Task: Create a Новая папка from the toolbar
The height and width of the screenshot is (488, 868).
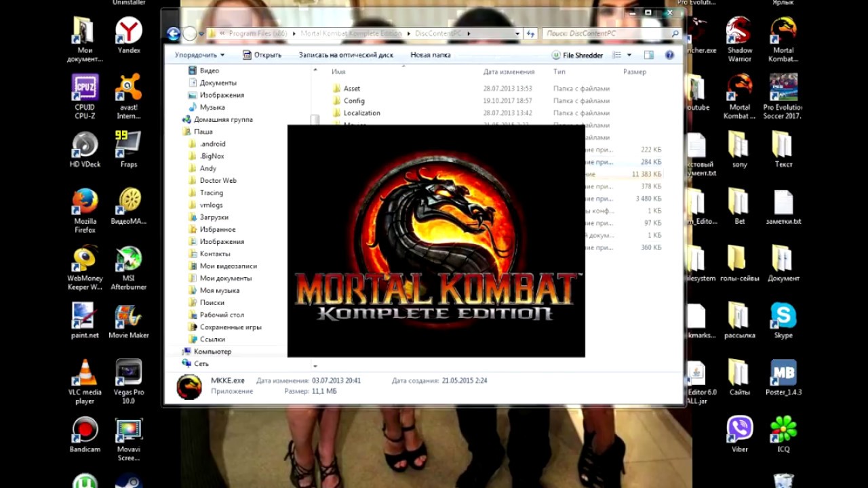Action: 431,55
